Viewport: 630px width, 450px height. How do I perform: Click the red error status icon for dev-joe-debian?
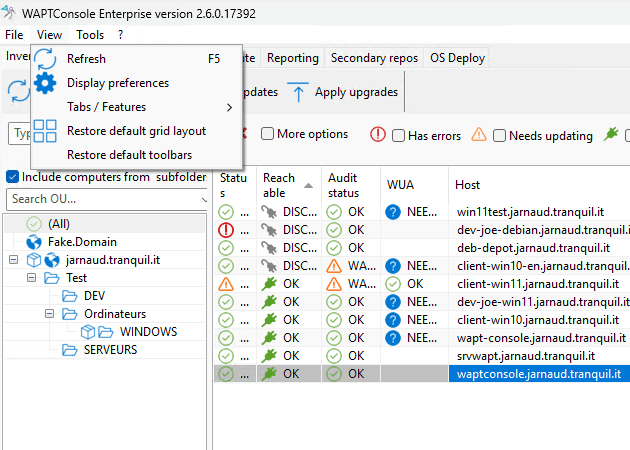(x=226, y=230)
